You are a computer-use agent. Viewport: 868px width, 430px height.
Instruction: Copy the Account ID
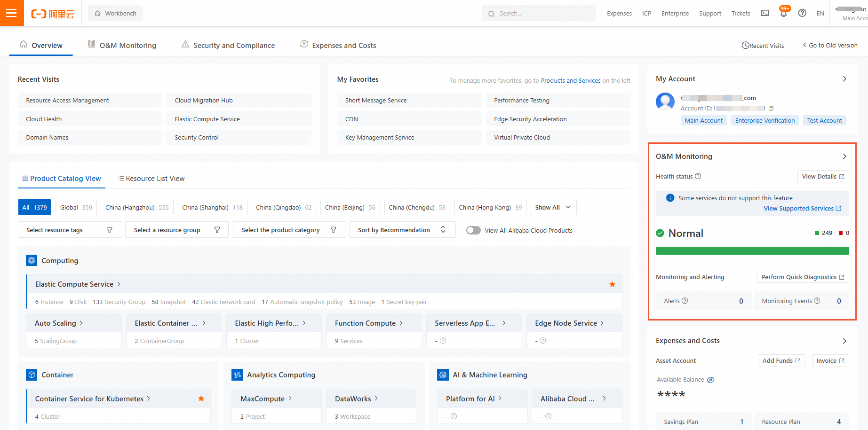tap(771, 109)
